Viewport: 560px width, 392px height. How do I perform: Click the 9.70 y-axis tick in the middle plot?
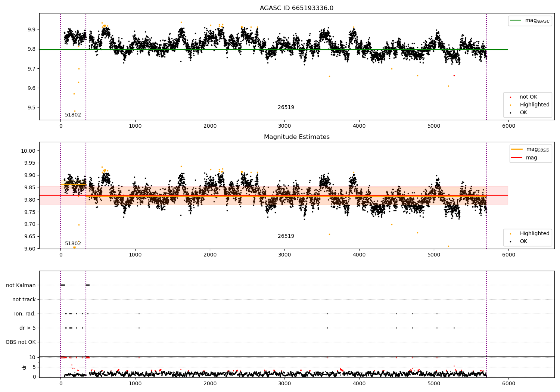click(x=29, y=224)
